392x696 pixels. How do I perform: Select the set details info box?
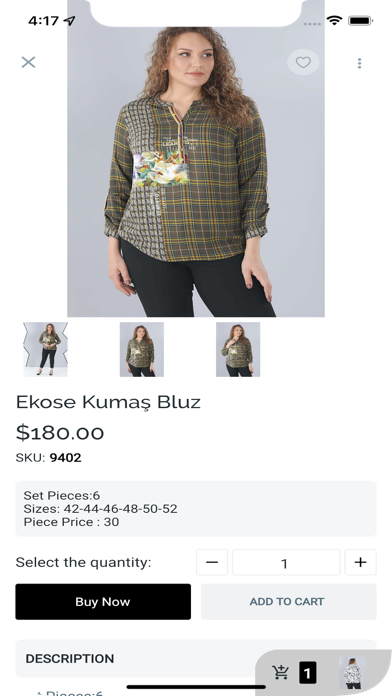click(x=196, y=509)
